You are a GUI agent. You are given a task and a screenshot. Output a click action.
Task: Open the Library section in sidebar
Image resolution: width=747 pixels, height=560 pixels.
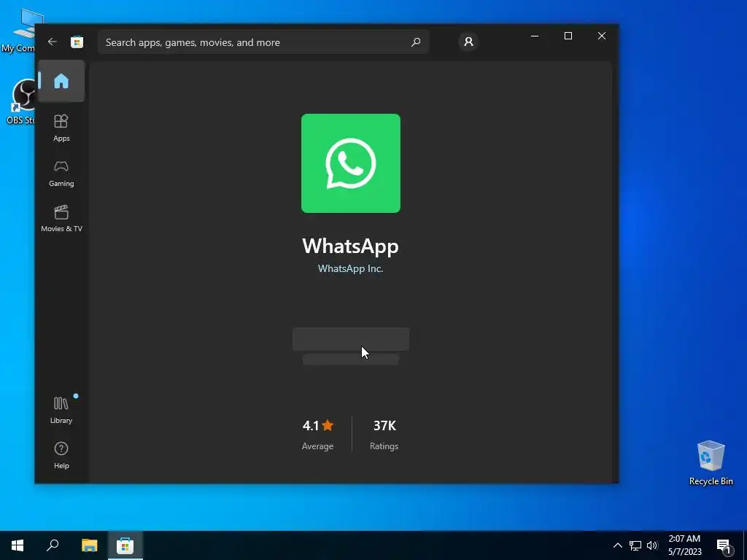click(61, 410)
